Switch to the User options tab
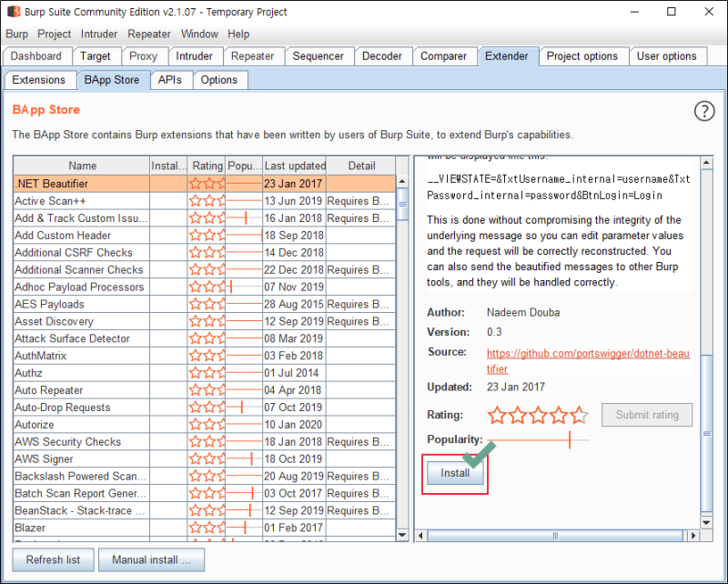The height and width of the screenshot is (584, 728). (667, 56)
